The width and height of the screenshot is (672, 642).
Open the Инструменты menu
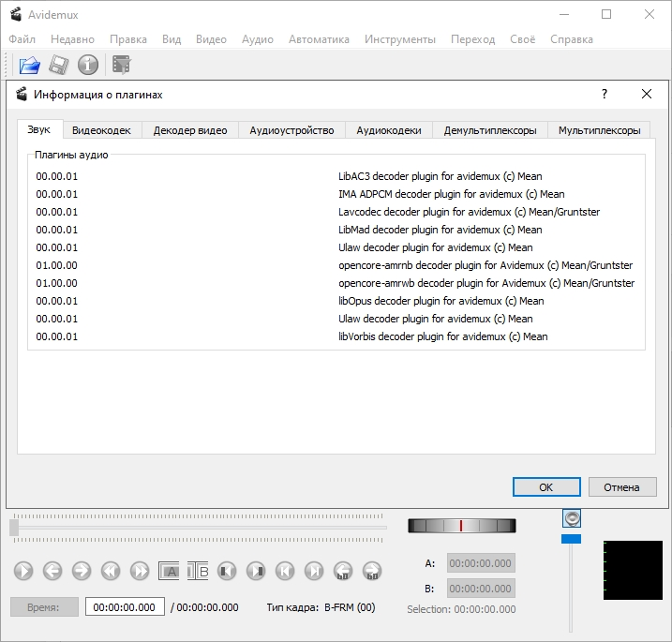click(400, 39)
